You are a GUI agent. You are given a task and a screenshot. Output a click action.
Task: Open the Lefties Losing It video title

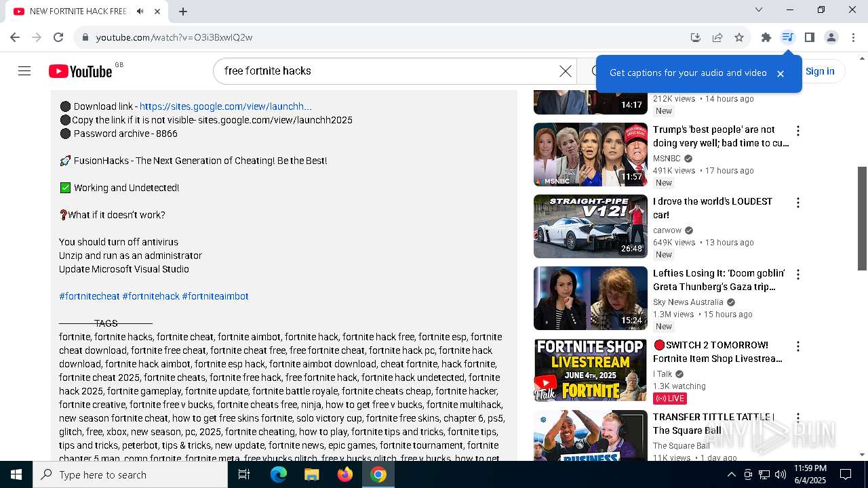click(x=719, y=280)
